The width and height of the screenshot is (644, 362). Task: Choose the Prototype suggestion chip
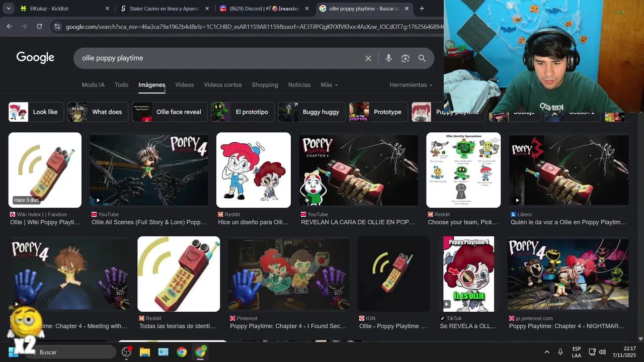[379, 112]
